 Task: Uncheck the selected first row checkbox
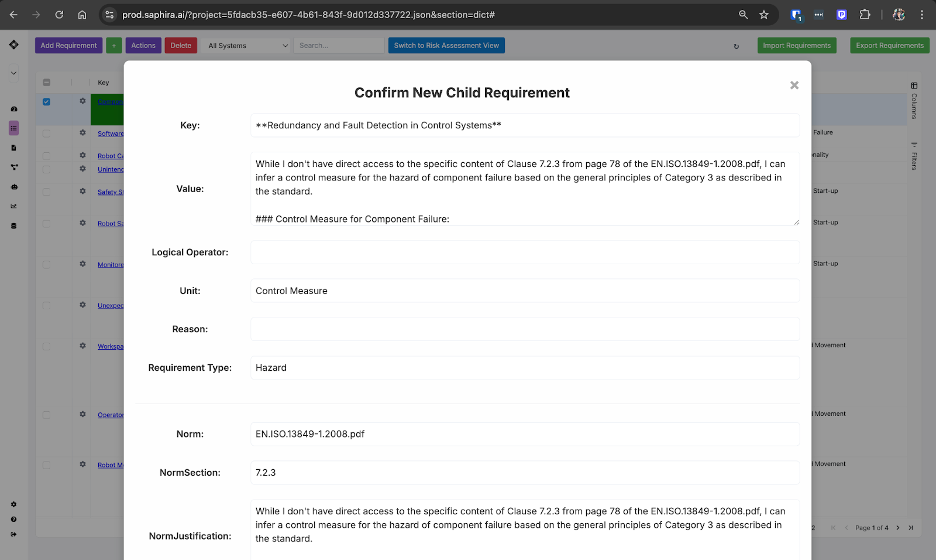[x=47, y=101]
